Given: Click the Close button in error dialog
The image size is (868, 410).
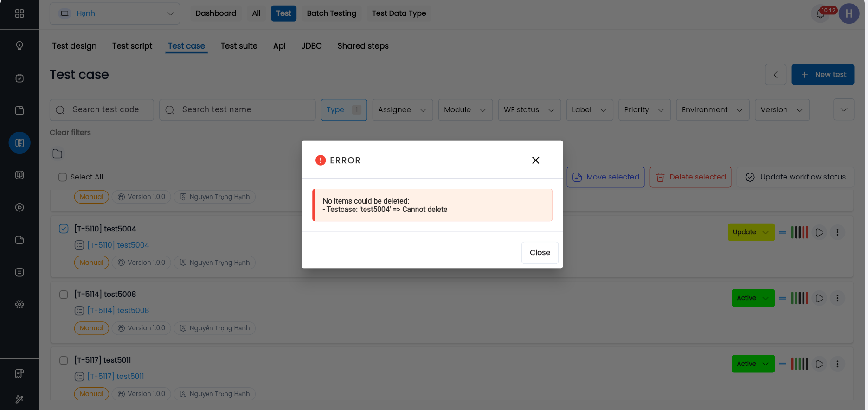Looking at the screenshot, I should point(540,253).
